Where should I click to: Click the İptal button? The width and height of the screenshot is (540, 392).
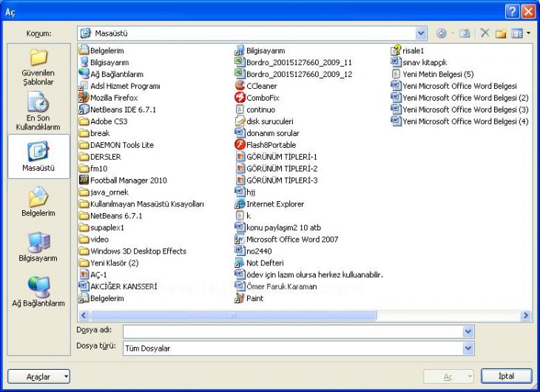tap(506, 376)
